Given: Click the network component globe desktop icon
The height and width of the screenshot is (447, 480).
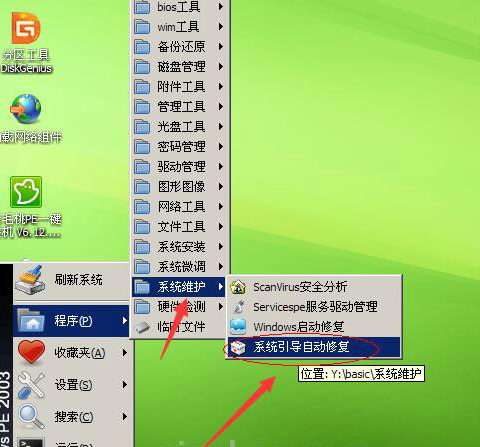Looking at the screenshot, I should 26,109.
